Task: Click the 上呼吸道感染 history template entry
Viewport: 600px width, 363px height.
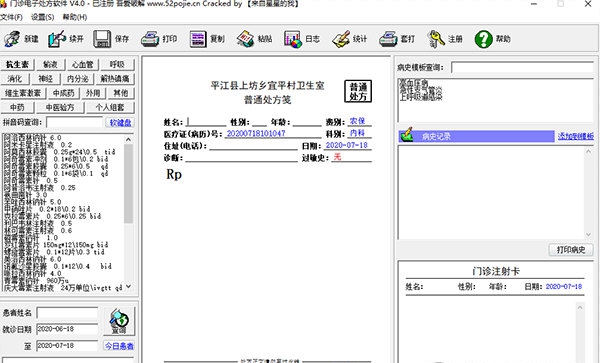Action: tap(421, 98)
